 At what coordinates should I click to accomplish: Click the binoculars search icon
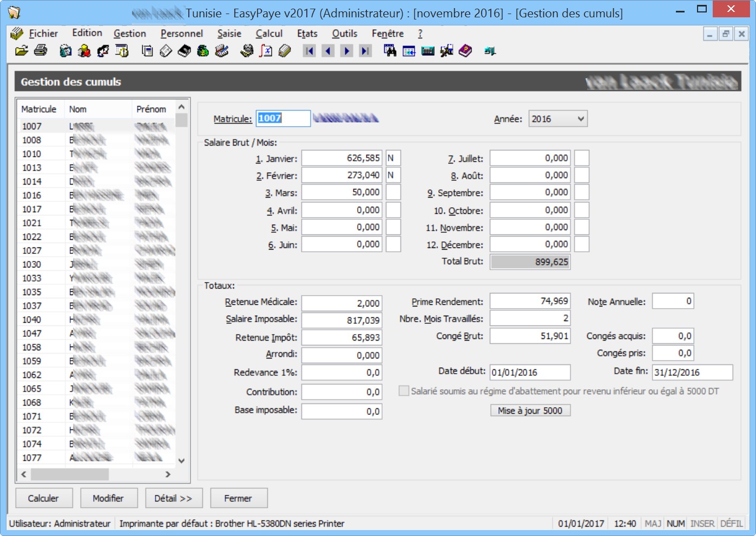(x=390, y=51)
